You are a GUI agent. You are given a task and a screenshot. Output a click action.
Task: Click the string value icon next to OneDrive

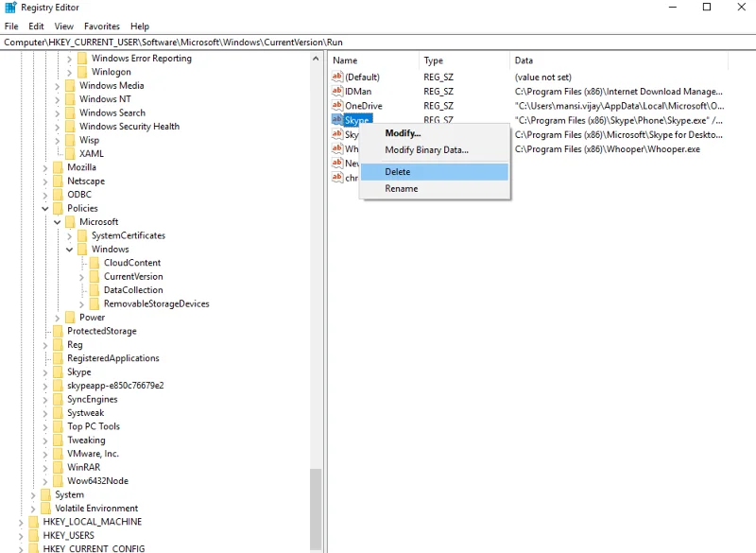point(337,106)
